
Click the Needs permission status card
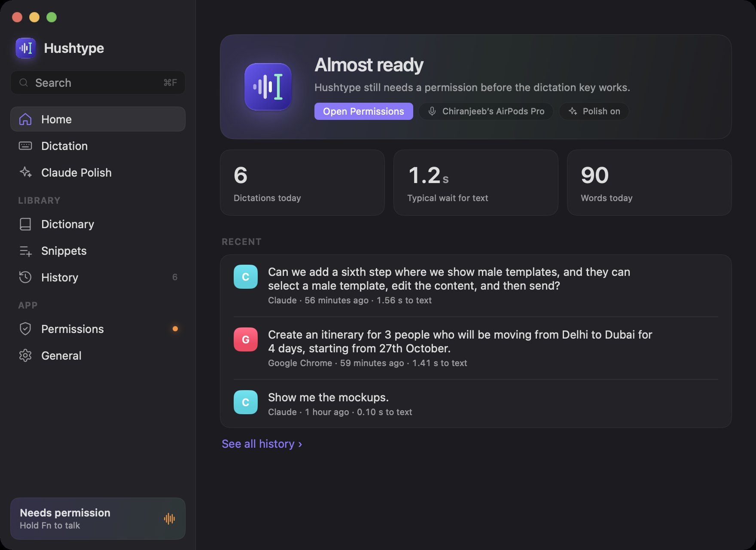point(98,519)
